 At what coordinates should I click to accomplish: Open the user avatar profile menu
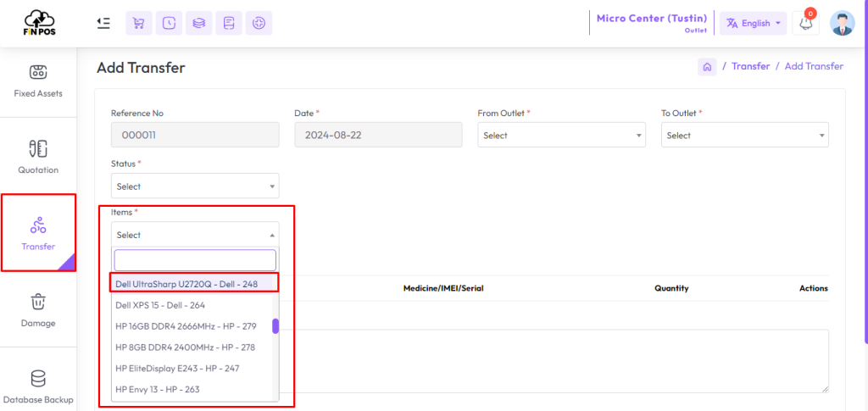(x=843, y=23)
